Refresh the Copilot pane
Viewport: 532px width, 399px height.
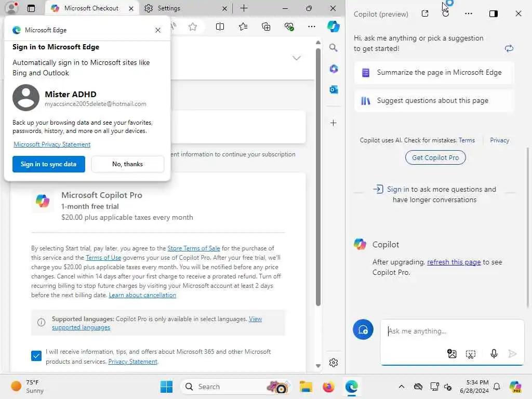tap(446, 14)
